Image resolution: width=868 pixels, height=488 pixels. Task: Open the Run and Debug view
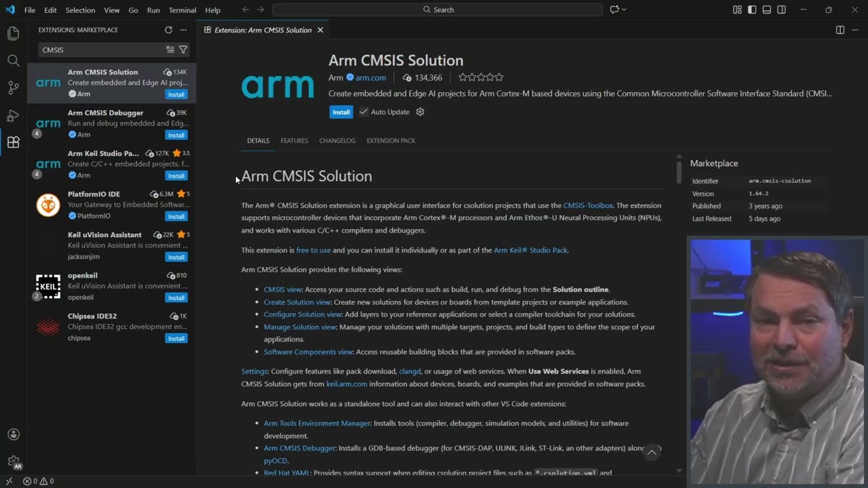13,115
